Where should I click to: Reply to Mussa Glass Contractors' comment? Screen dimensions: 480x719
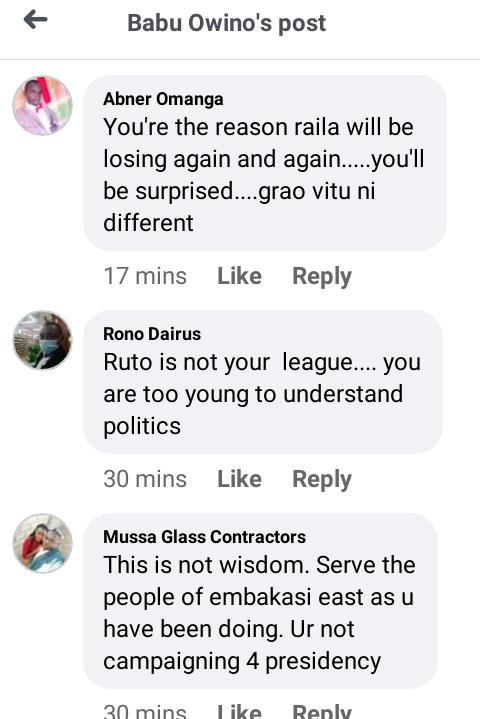[322, 711]
